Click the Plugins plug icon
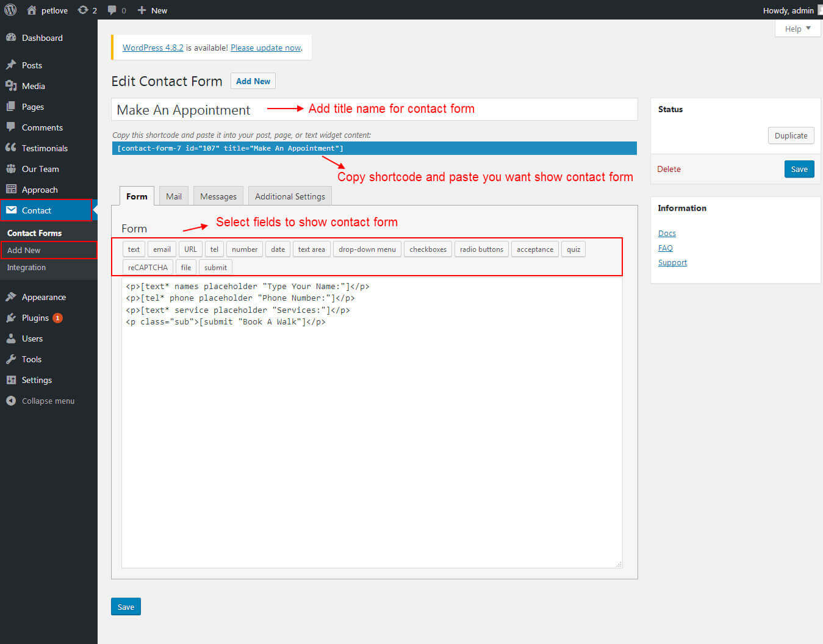 (11, 317)
